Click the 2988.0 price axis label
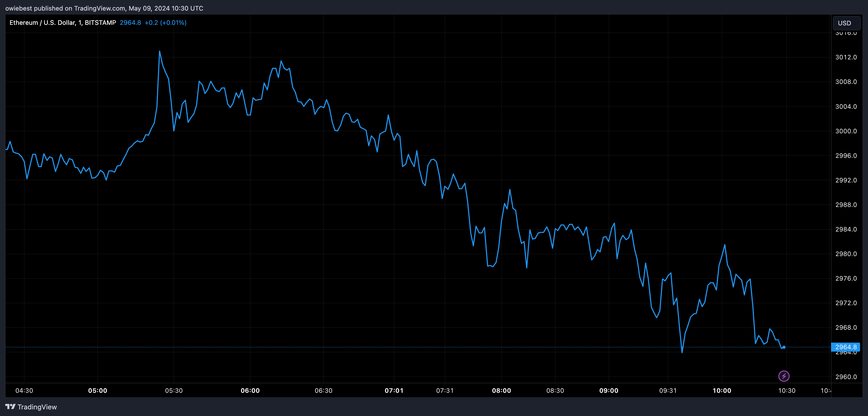This screenshot has height=416, width=868. click(846, 205)
